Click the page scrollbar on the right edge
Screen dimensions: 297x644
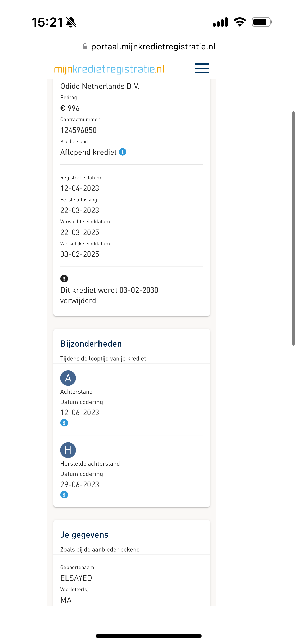tap(293, 228)
